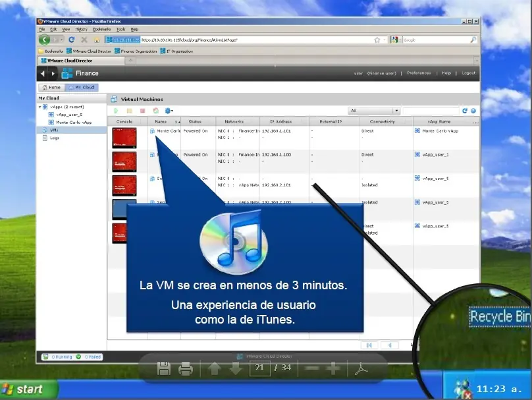Go to the first page of the VM list

tap(369, 345)
